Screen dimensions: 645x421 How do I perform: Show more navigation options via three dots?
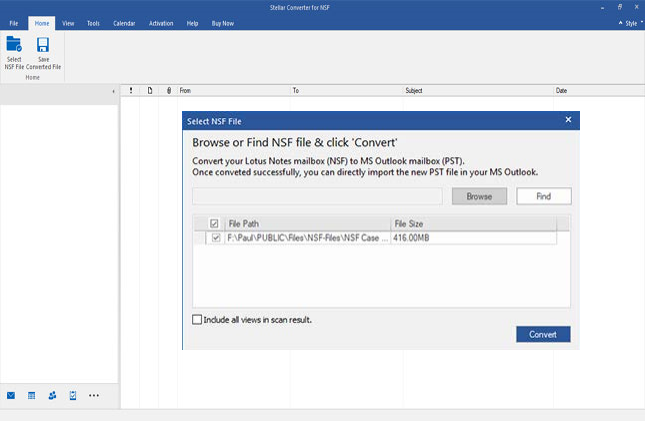[94, 395]
